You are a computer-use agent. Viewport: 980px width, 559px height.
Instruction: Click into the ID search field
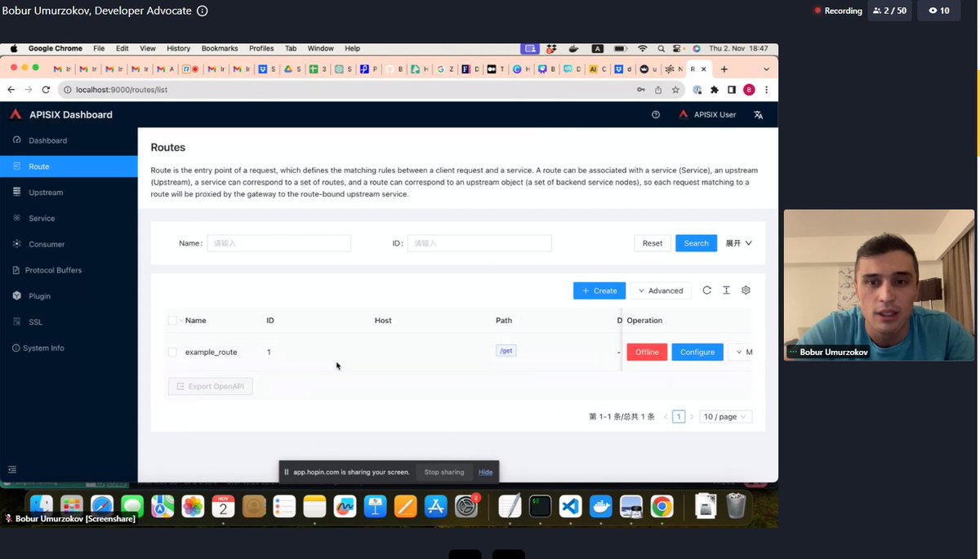click(x=479, y=243)
